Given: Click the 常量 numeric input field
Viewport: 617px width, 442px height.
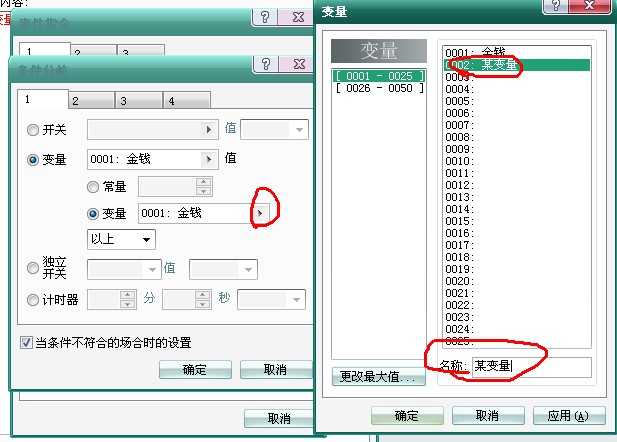Looking at the screenshot, I should click(167, 187).
